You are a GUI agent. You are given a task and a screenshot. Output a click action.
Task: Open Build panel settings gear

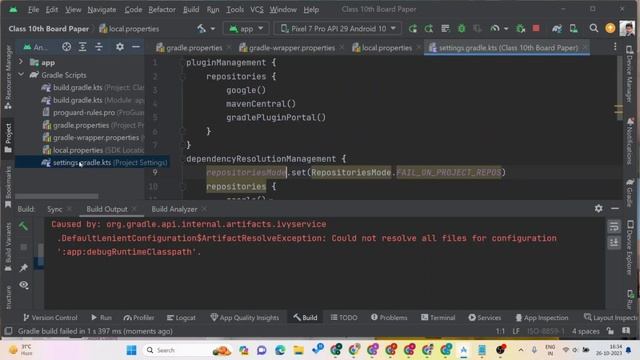[598, 209]
